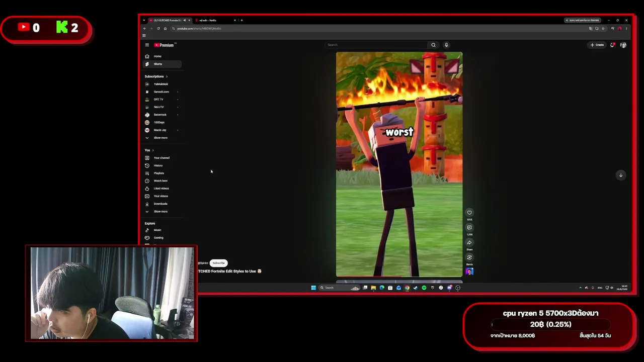Image resolution: width=644 pixels, height=362 pixels.
Task: Click the YouTube search input field
Action: pyautogui.click(x=376, y=45)
